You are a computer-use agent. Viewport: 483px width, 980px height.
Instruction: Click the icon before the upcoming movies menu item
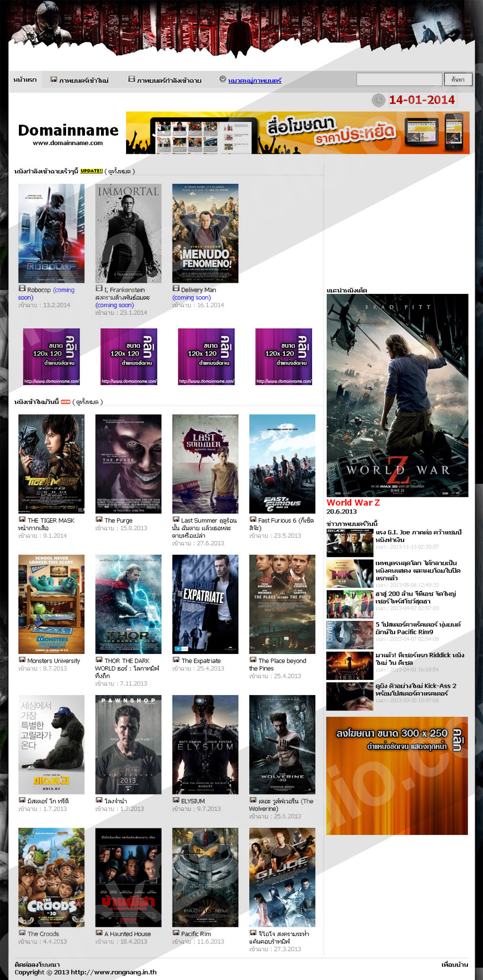[x=132, y=79]
